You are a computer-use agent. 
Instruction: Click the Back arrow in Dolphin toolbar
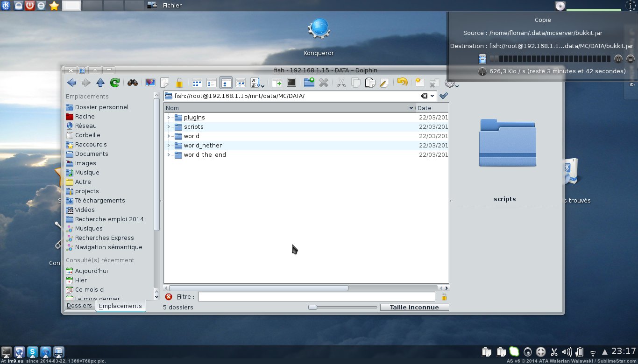pyautogui.click(x=71, y=83)
